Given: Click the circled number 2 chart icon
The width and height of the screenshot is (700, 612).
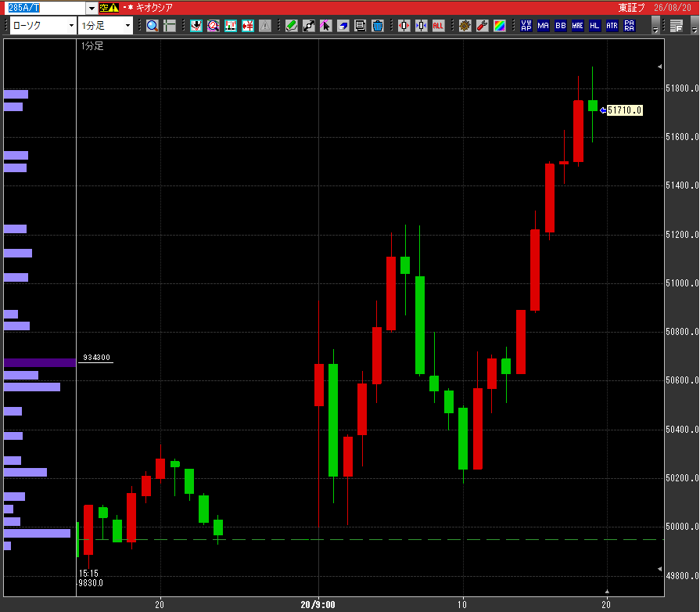Looking at the screenshot, I should point(214,26).
